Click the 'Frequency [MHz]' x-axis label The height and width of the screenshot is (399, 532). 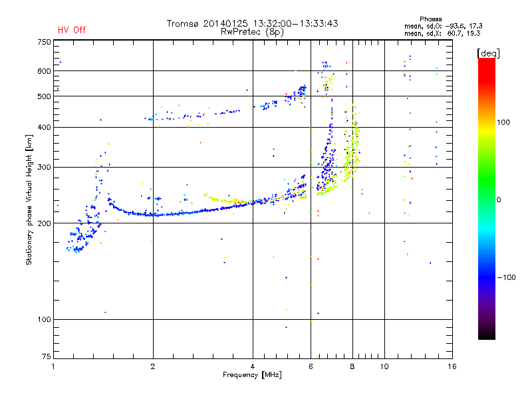[252, 375]
